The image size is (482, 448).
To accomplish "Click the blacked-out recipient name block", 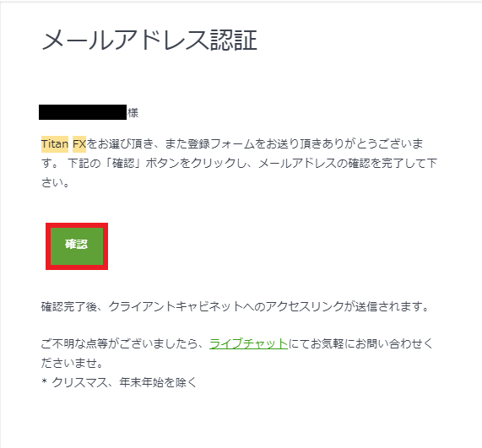I will pos(83,112).
